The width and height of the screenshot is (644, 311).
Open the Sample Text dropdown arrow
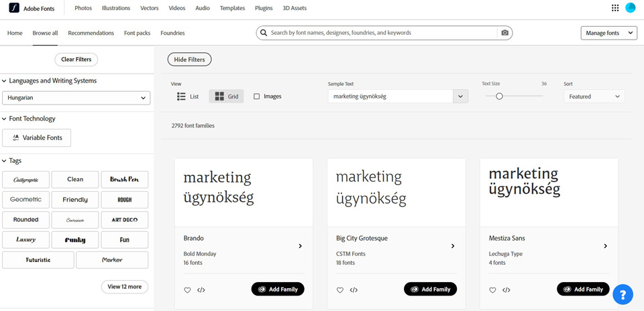click(x=460, y=97)
